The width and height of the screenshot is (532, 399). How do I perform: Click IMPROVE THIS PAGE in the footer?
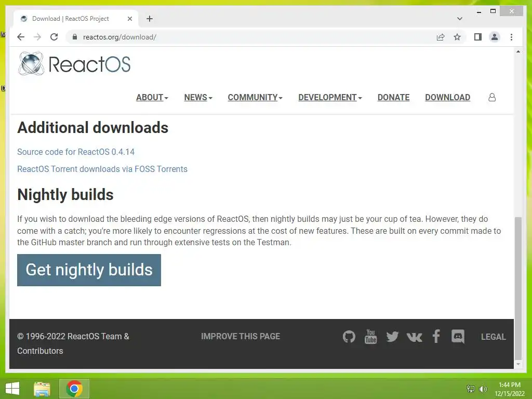click(241, 336)
